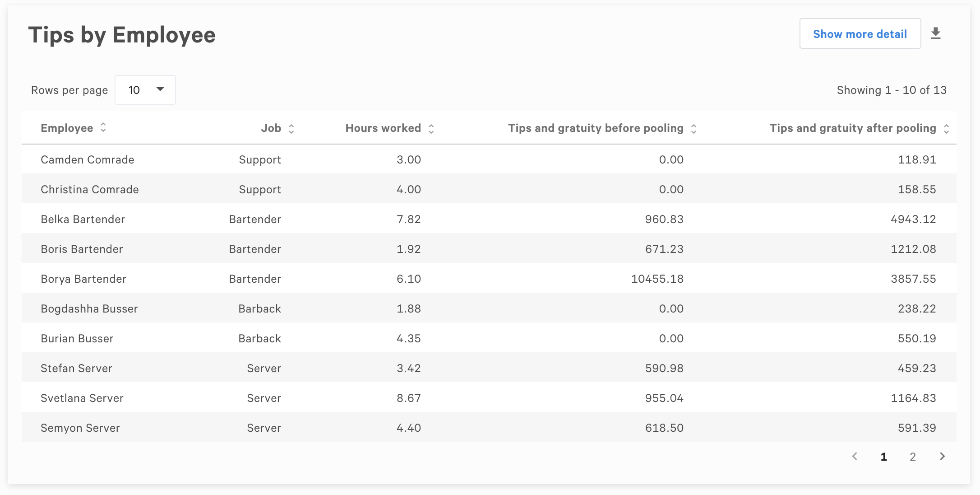Click Christina Comrade's tips after pooling value
The width and height of the screenshot is (980, 495).
pos(916,189)
